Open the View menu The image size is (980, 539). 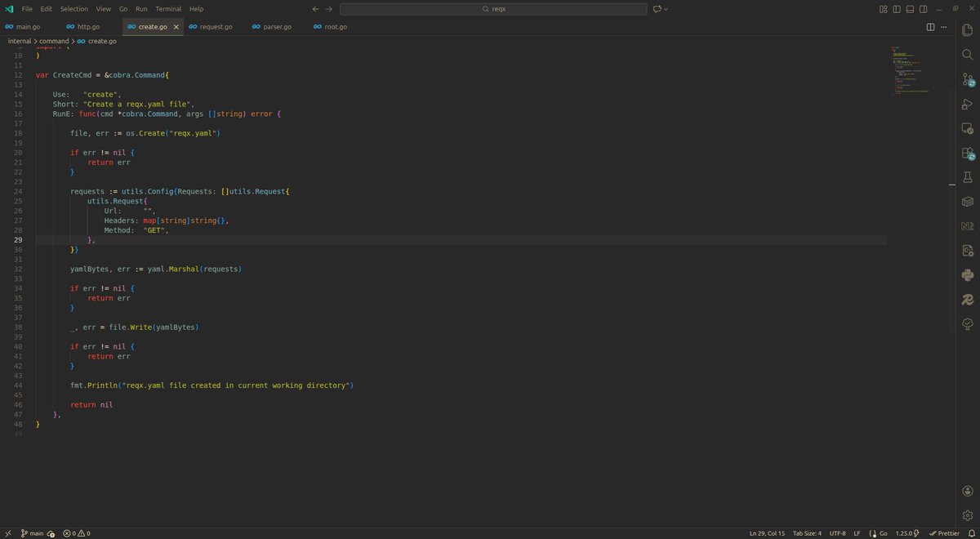click(104, 9)
